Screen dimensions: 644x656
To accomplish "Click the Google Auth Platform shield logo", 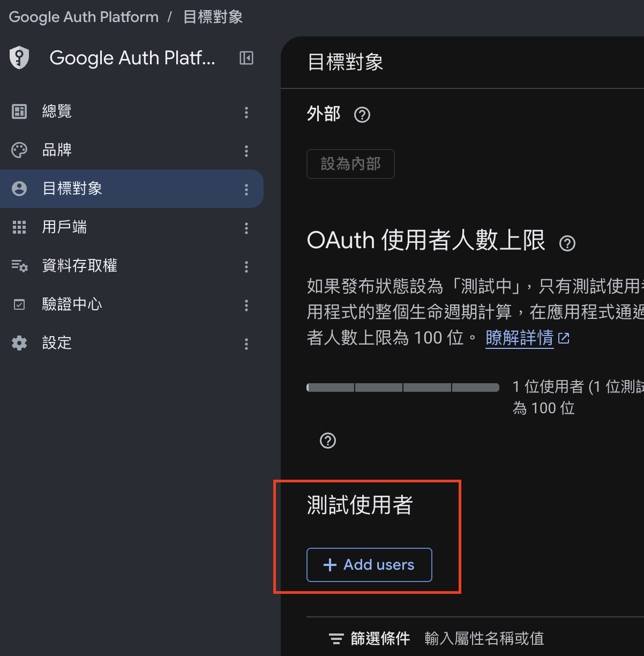I will tap(19, 57).
